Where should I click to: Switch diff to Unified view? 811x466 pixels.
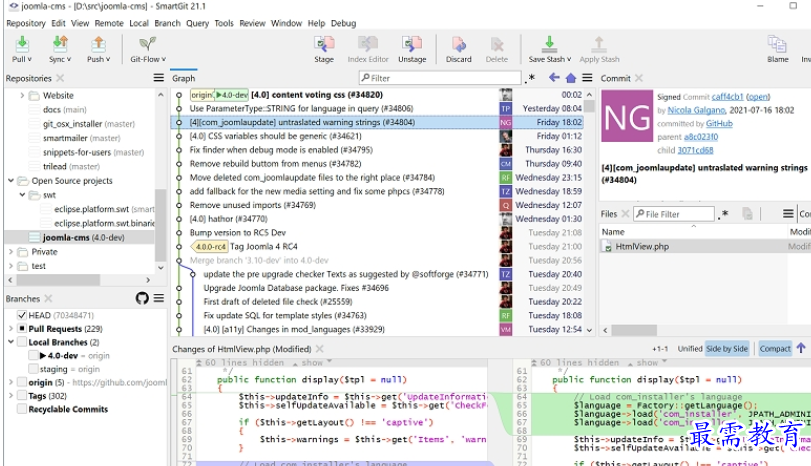(x=690, y=349)
